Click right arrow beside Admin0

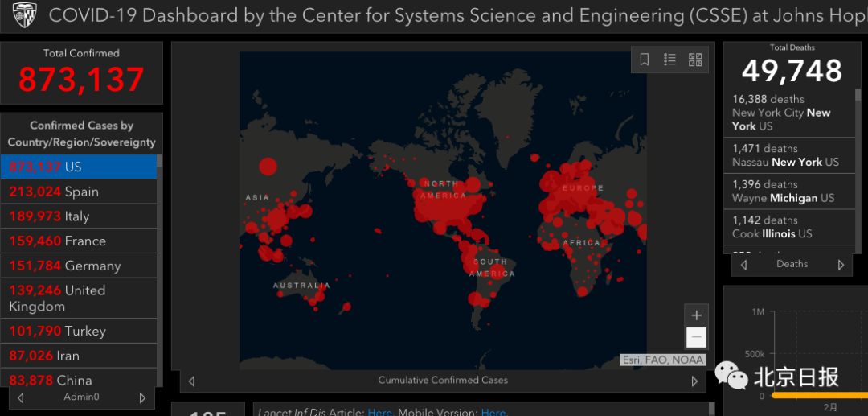click(x=142, y=397)
